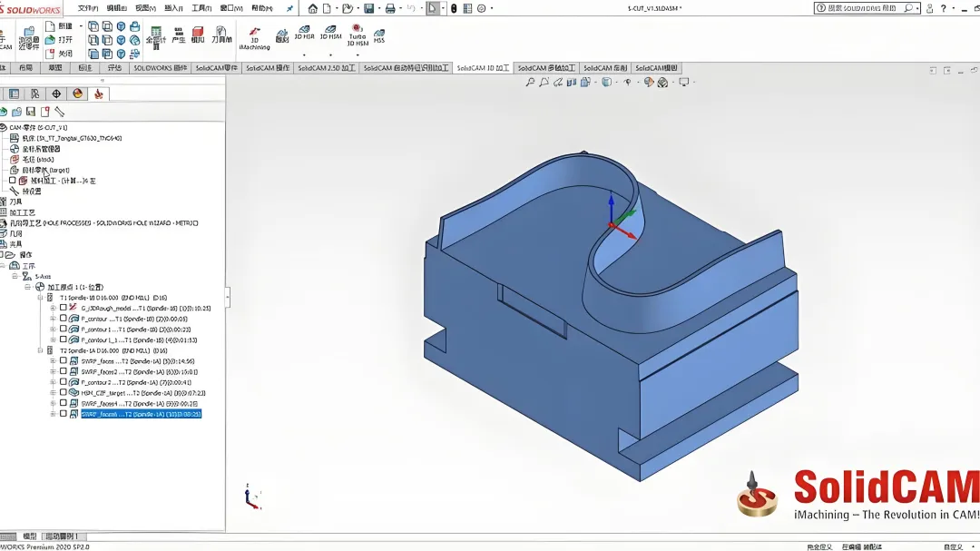Open the Turbo 3D HSM dropdown arrow
Viewport: 980px width, 551px height.
358,55
